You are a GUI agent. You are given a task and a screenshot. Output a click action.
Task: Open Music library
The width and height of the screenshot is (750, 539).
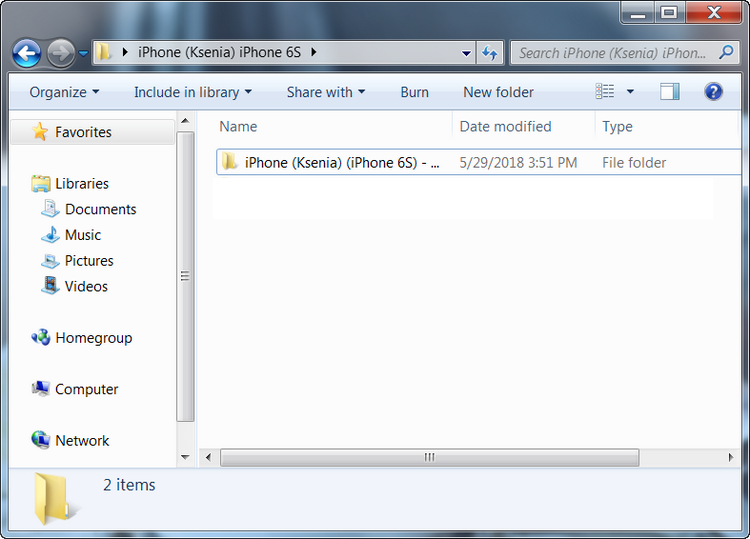pos(83,235)
